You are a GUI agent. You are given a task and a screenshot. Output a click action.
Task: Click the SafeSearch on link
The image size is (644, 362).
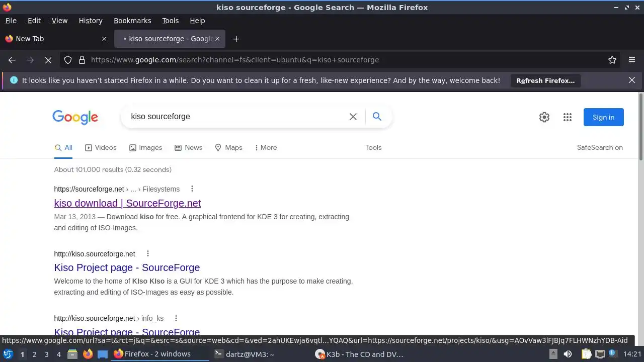(600, 147)
